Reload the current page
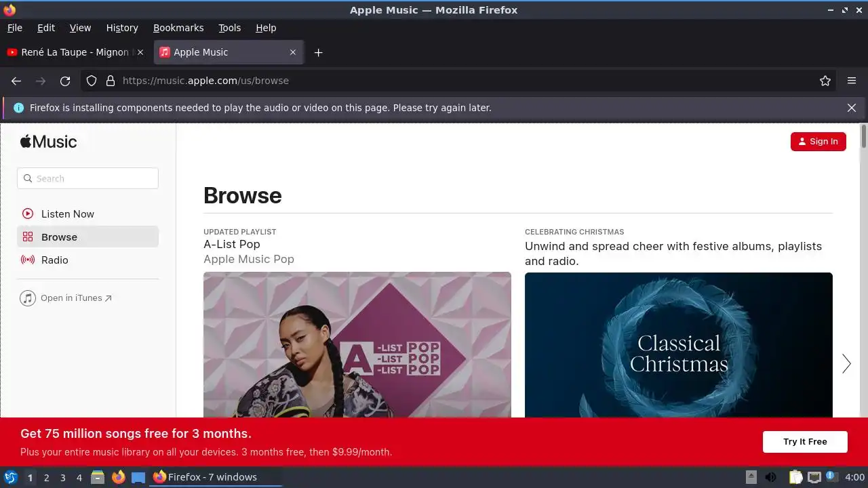 (x=65, y=81)
